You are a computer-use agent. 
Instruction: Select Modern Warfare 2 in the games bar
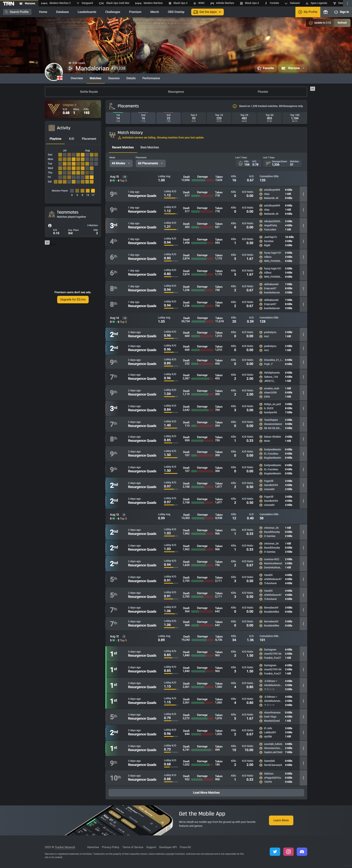(x=56, y=3)
